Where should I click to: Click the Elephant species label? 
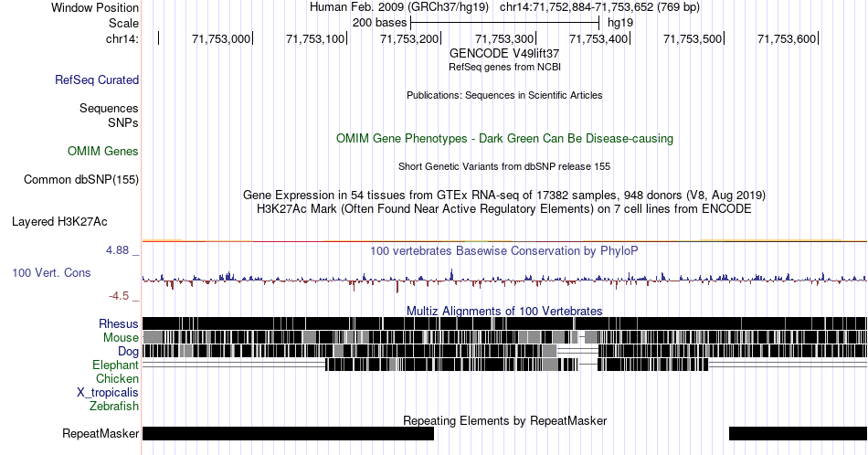[116, 365]
